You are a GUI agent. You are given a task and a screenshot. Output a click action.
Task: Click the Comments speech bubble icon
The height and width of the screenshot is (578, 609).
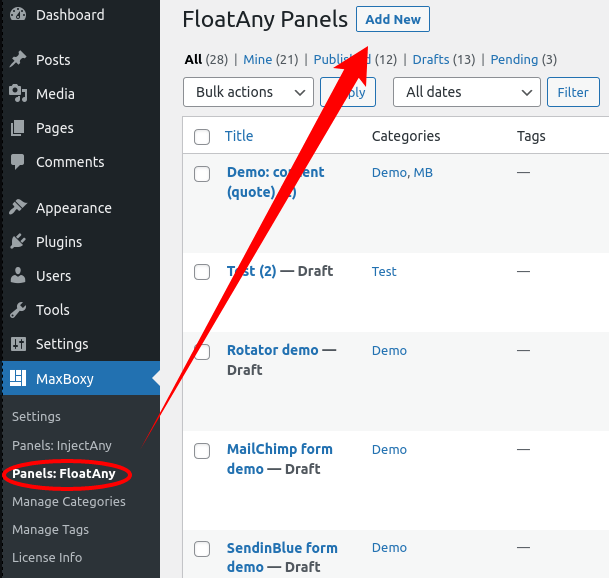17,162
